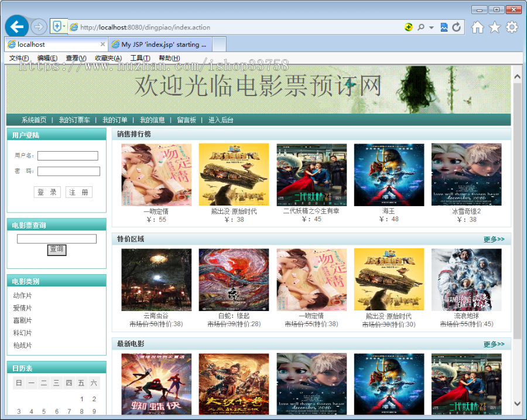
Task: Close the localhost tab
Action: 102,44
